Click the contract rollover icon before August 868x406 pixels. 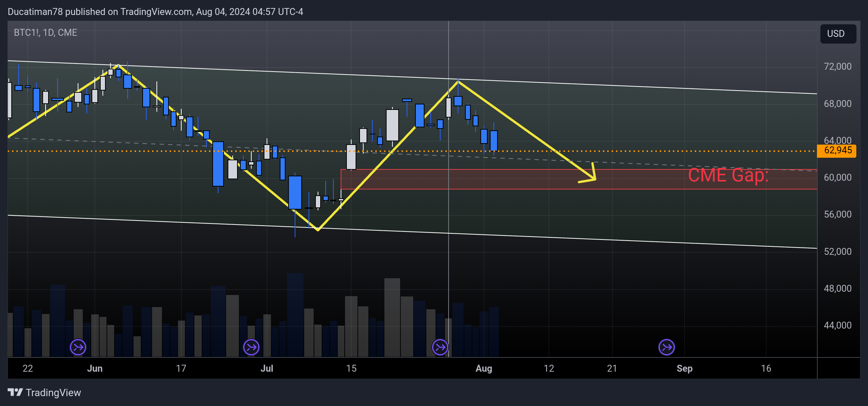tap(440, 347)
